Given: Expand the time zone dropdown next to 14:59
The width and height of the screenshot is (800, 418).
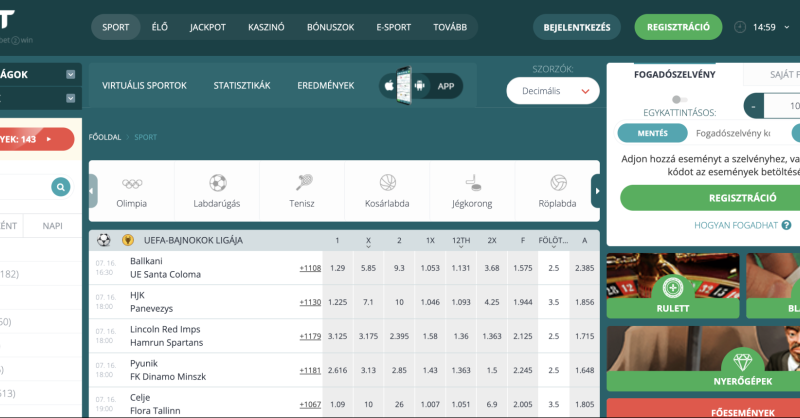Looking at the screenshot, I should click(x=787, y=27).
